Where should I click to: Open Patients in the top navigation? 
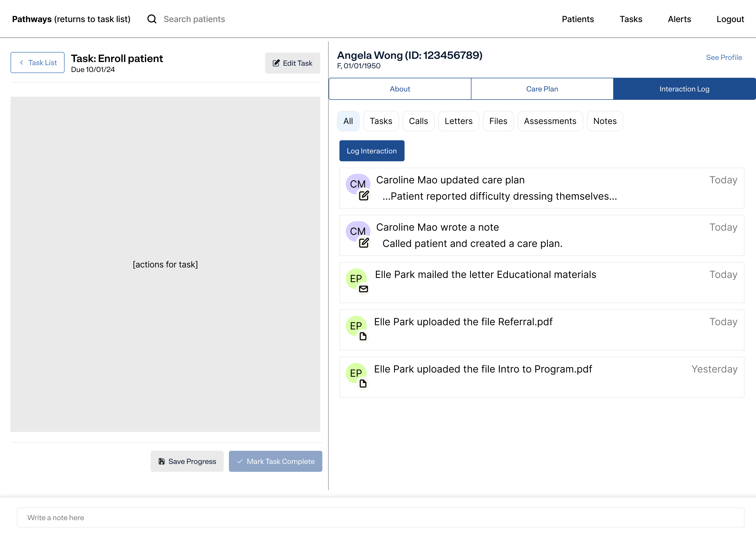(578, 19)
